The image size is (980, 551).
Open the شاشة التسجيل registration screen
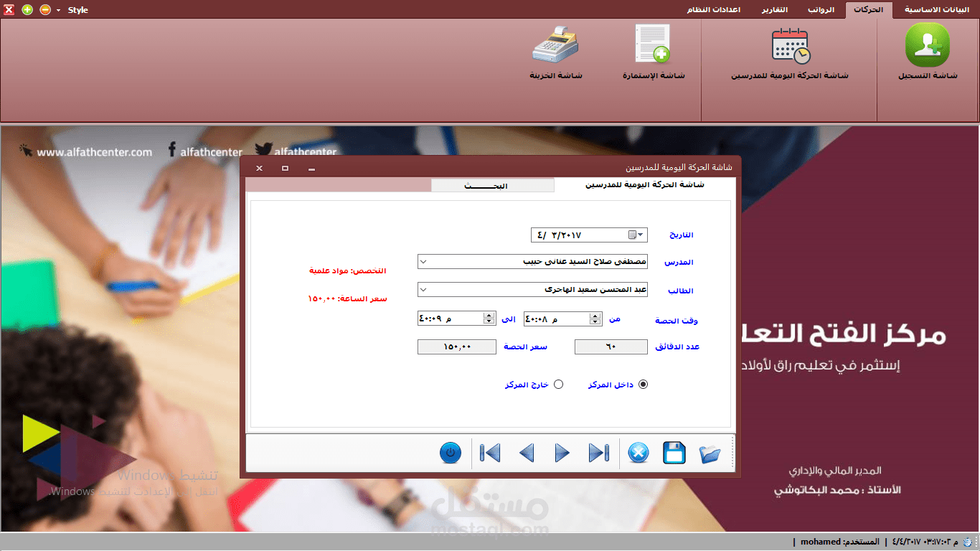click(927, 44)
